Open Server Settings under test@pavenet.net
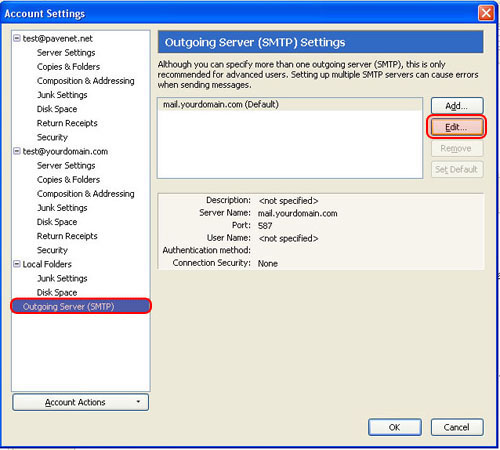Viewport: 500px width, 450px height. click(66, 52)
